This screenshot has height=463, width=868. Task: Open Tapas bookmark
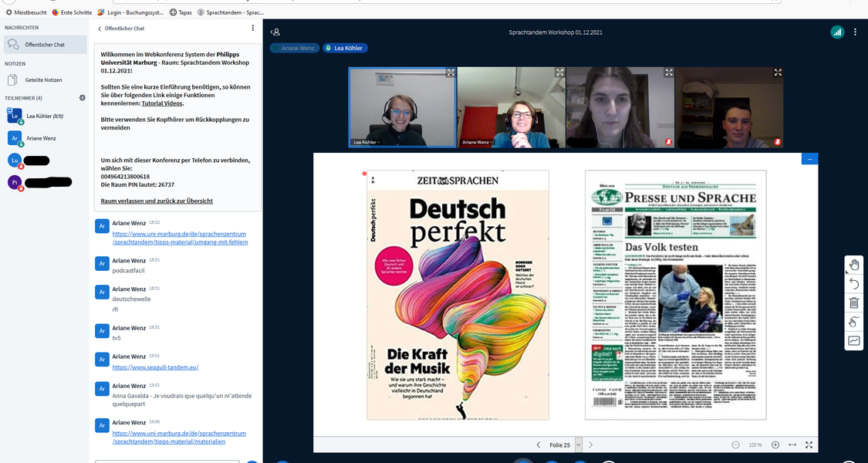pos(181,12)
